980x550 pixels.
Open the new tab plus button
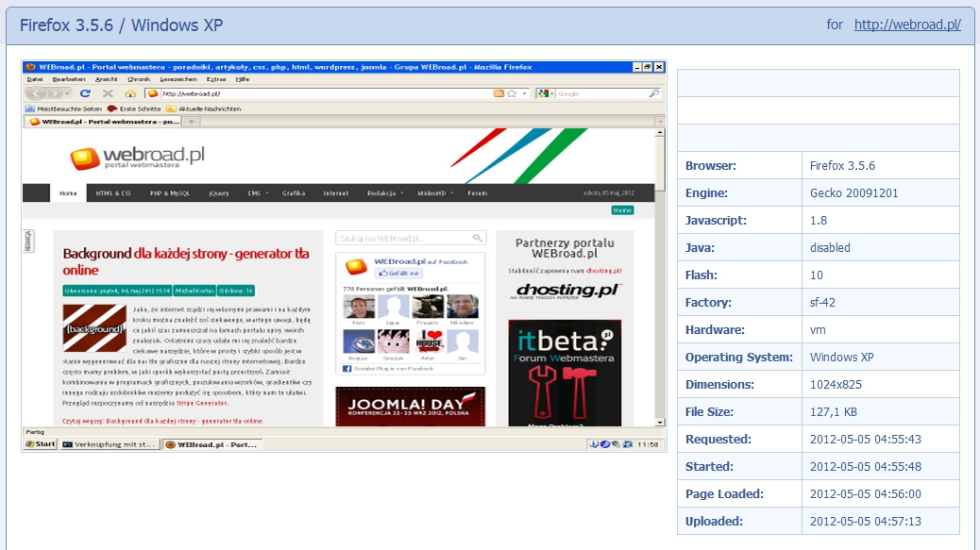coord(192,122)
